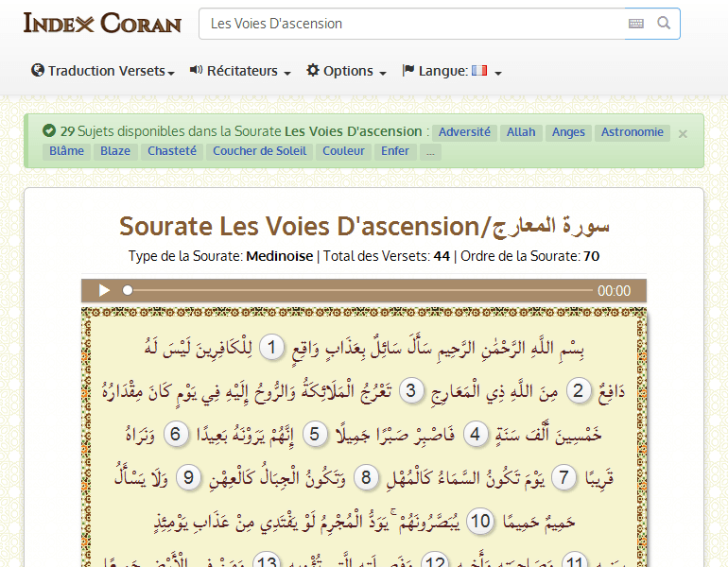Select the Adversité subject tag
Image resolution: width=728 pixels, height=567 pixels.
(x=464, y=132)
